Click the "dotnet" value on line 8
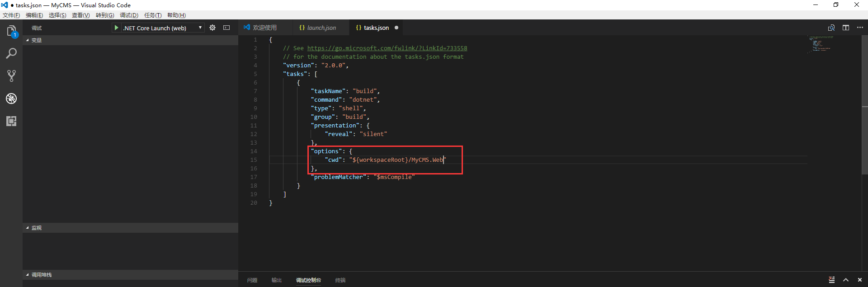Screen dimensions: 868x287 point(363,99)
